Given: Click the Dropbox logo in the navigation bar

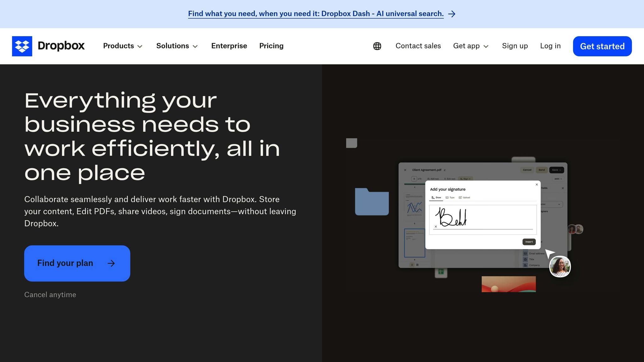Looking at the screenshot, I should click(x=48, y=46).
